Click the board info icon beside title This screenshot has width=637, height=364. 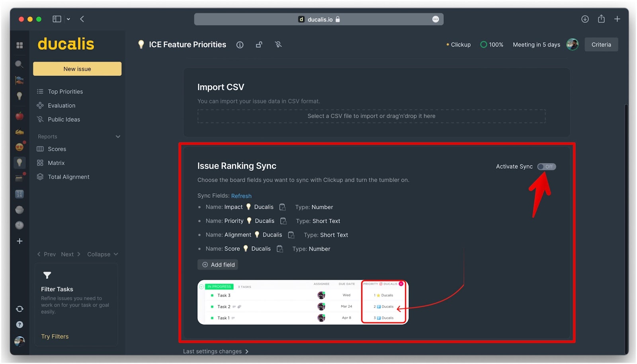coord(240,45)
